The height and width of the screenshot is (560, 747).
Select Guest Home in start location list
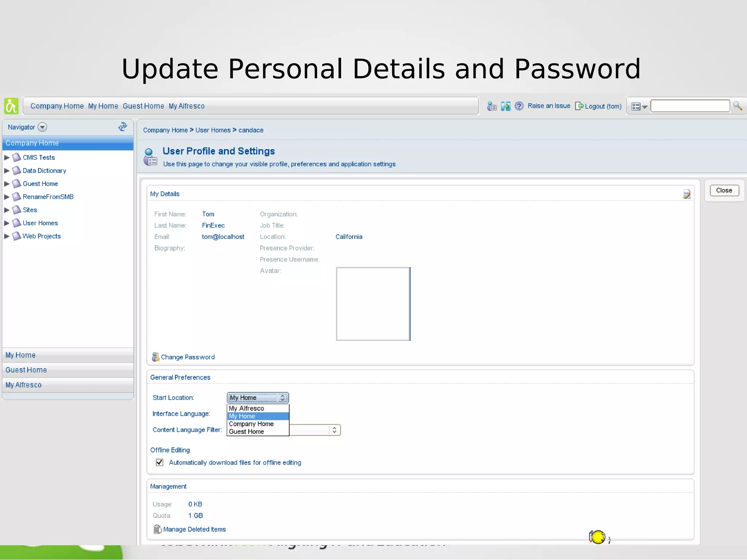tap(258, 431)
